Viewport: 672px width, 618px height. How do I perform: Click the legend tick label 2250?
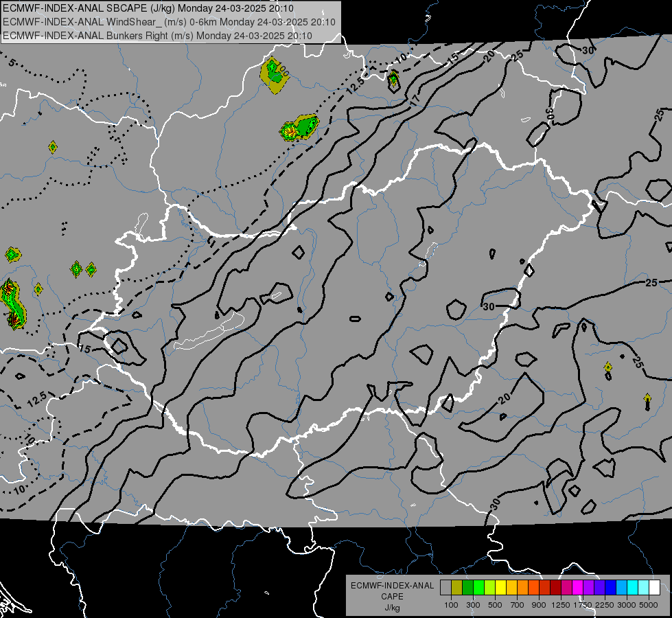[x=605, y=605]
